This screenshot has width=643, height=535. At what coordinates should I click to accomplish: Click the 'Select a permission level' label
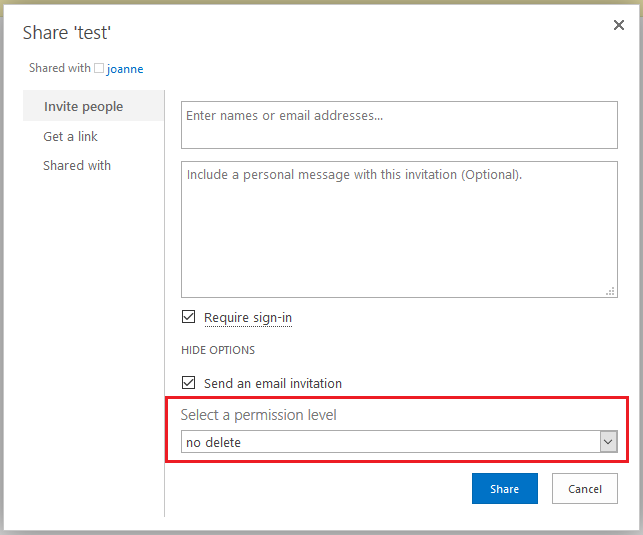coord(258,415)
